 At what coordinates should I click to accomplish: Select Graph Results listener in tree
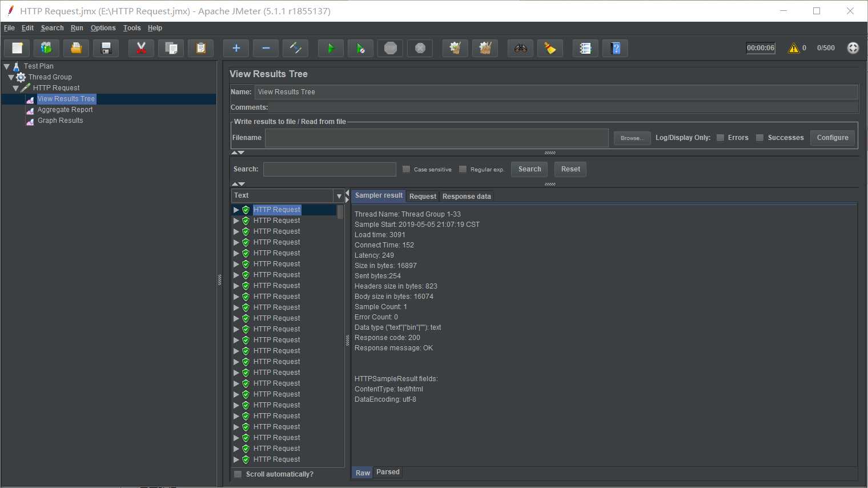pos(61,121)
